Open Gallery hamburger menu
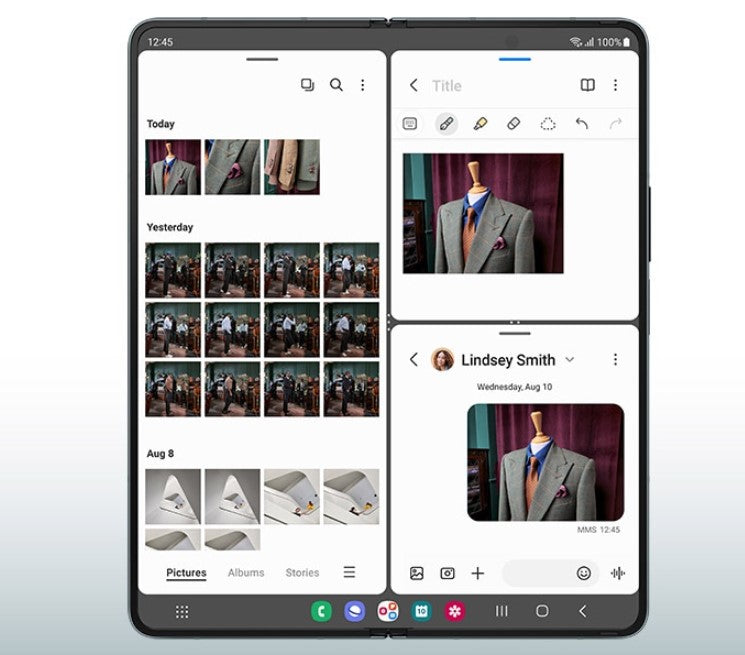Image resolution: width=745 pixels, height=655 pixels. point(349,572)
